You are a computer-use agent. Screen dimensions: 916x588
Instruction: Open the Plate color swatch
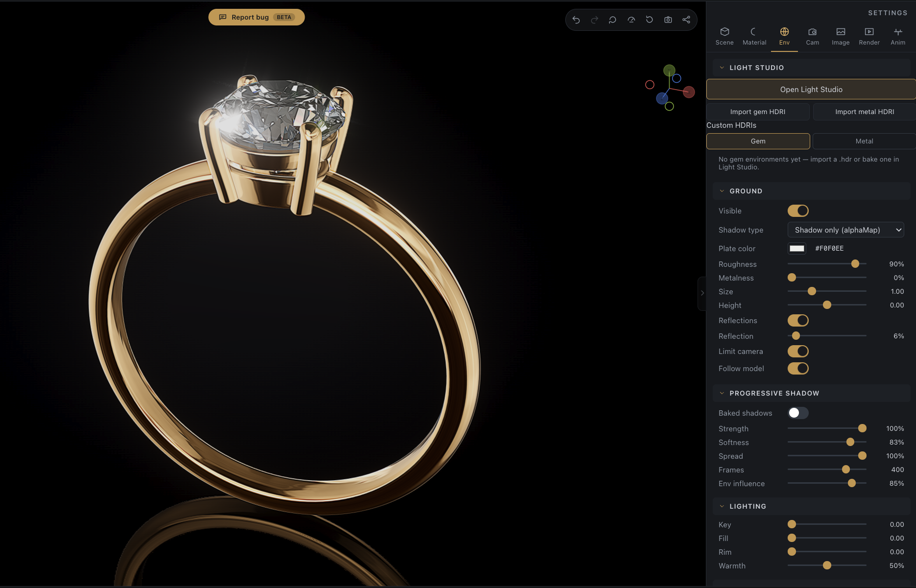tap(797, 249)
